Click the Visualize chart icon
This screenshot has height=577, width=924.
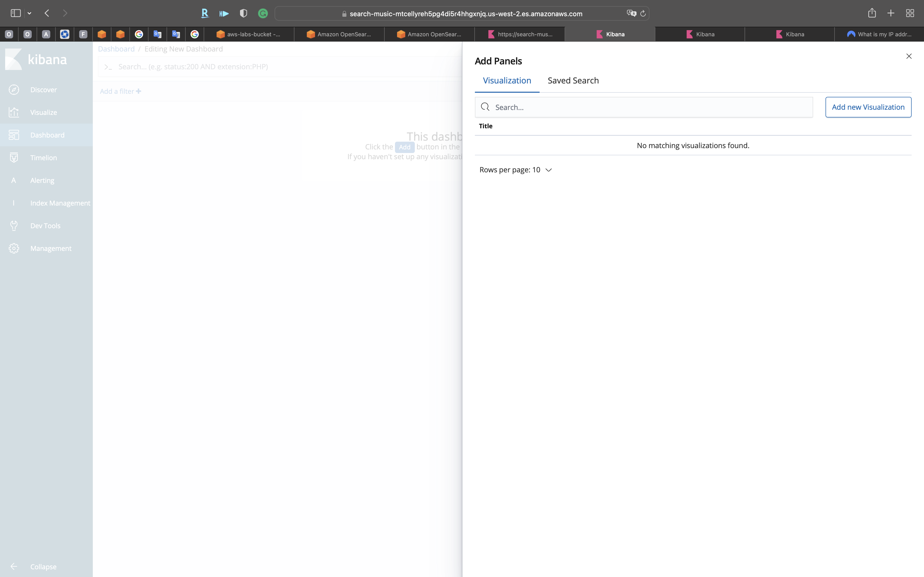pos(14,112)
